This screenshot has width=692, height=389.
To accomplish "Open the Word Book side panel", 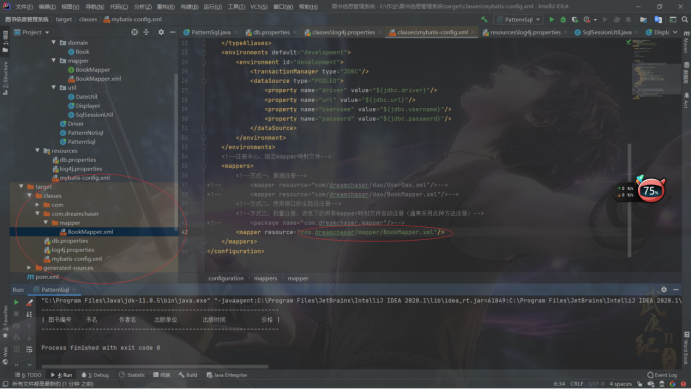I will coord(686,347).
